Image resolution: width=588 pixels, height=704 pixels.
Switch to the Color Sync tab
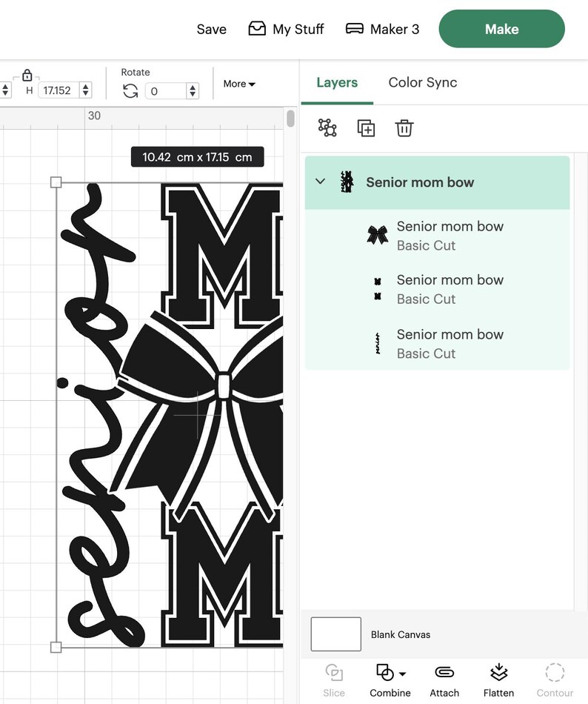pos(423,82)
